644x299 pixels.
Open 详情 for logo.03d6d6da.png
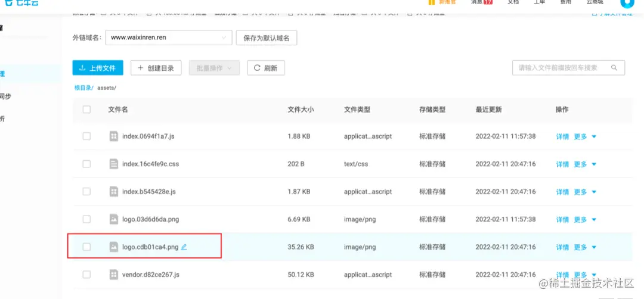562,219
